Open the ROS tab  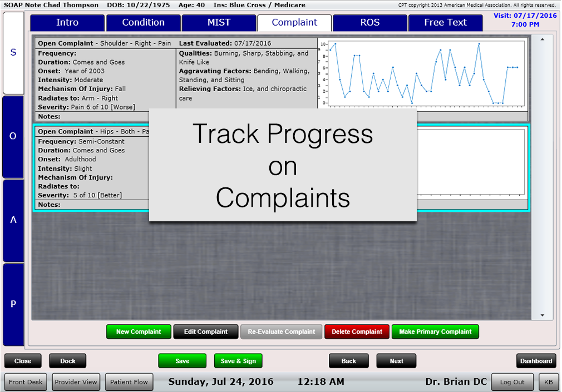coord(369,23)
